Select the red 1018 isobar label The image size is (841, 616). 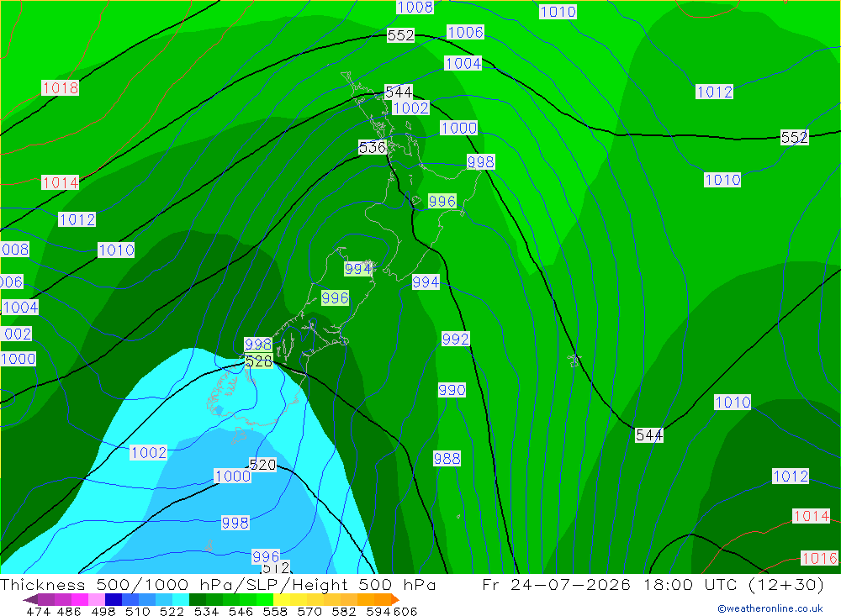pyautogui.click(x=60, y=87)
